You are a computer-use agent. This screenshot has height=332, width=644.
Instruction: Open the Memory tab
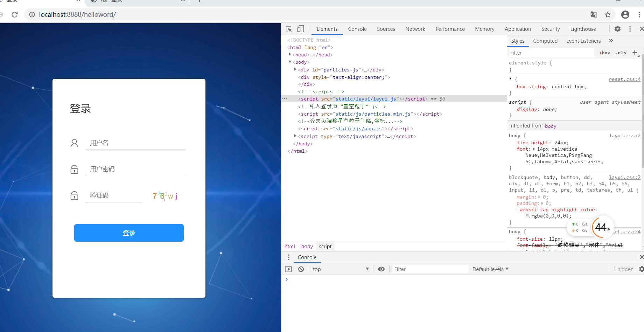tap(485, 29)
